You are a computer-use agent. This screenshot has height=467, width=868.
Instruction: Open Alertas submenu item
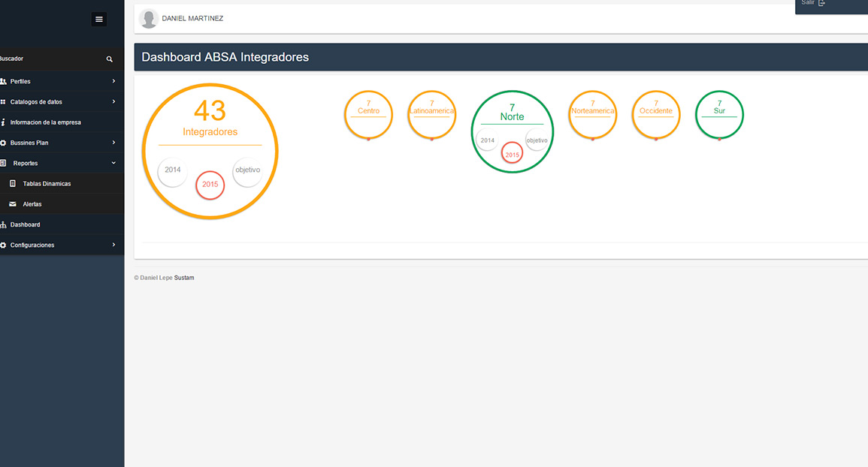62,204
